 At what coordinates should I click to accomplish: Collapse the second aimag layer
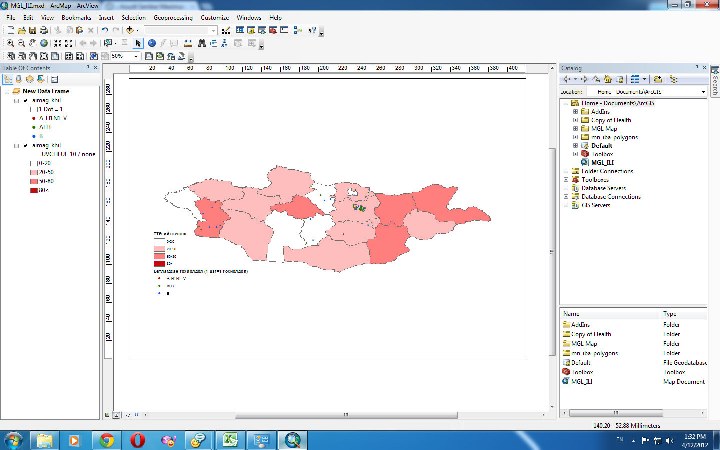pyautogui.click(x=17, y=146)
